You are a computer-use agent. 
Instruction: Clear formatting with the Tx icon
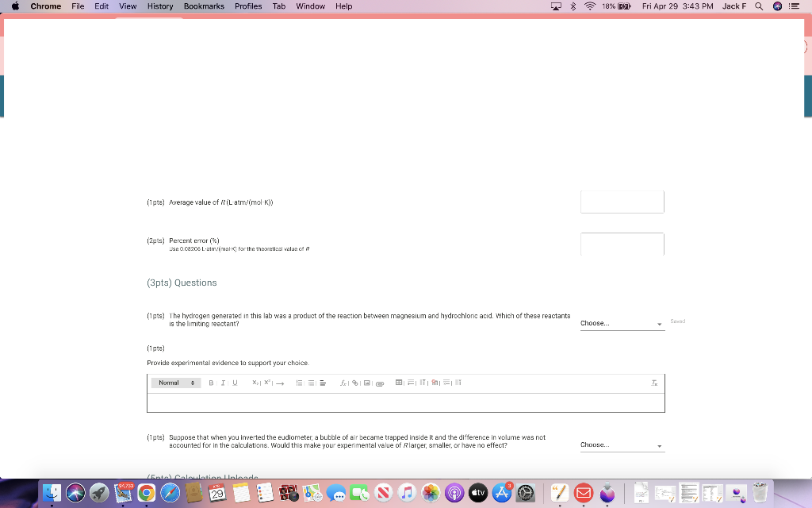[x=654, y=383]
